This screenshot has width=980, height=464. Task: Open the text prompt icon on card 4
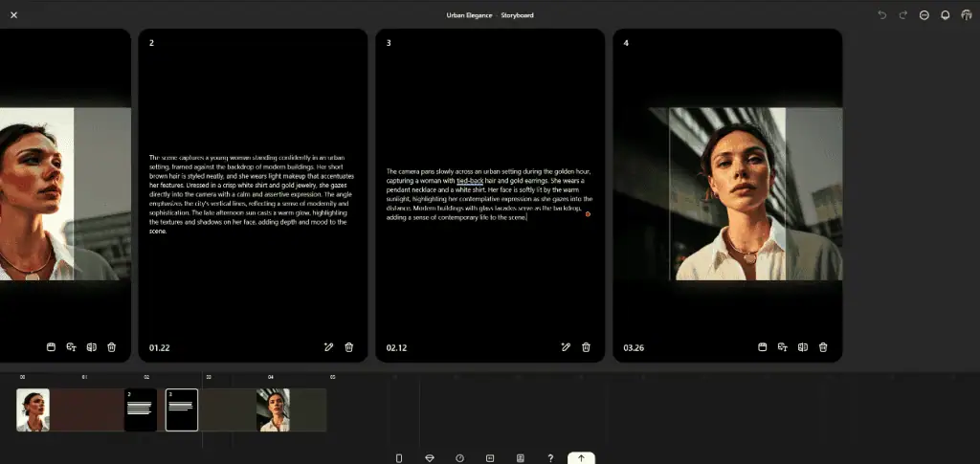pos(782,347)
